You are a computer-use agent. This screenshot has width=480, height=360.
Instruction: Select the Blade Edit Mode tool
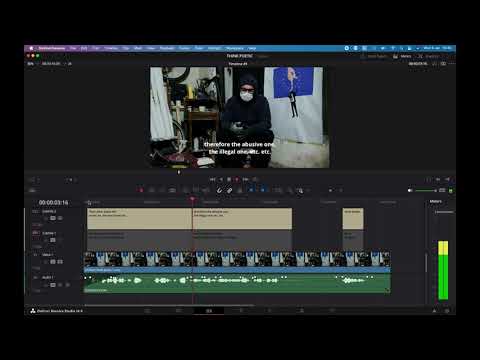[172, 190]
